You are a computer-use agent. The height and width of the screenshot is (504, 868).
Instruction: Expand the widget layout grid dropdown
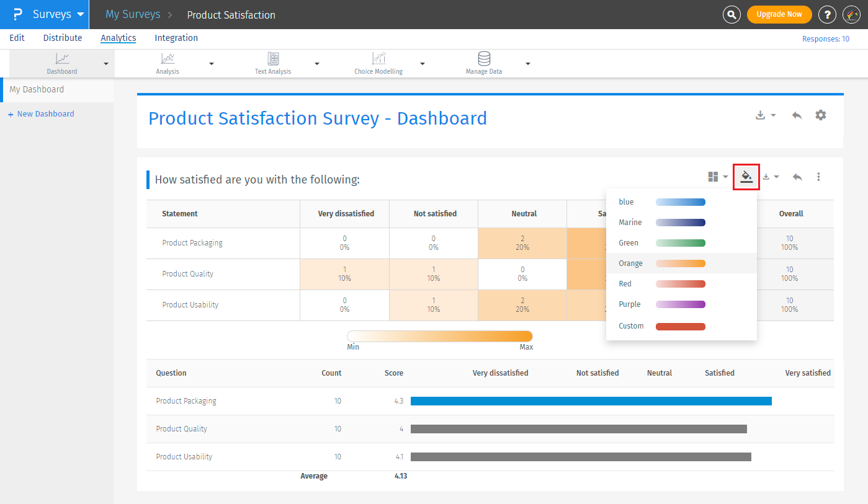coord(718,177)
